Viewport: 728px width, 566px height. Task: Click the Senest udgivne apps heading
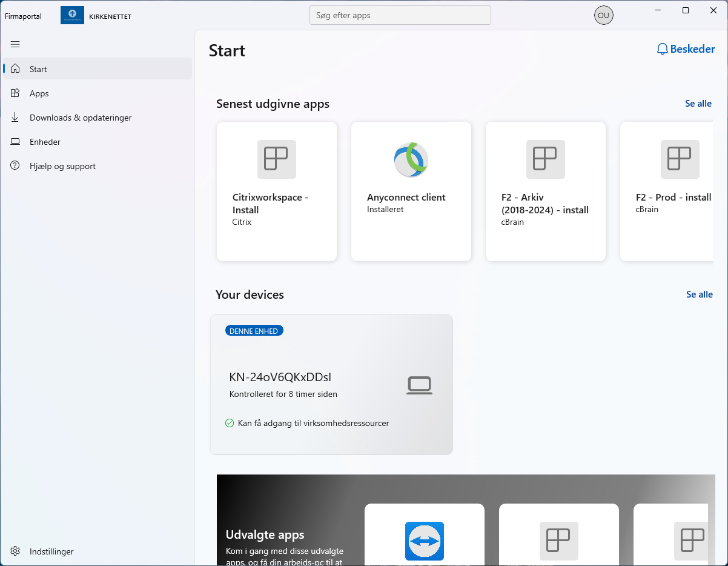[273, 104]
